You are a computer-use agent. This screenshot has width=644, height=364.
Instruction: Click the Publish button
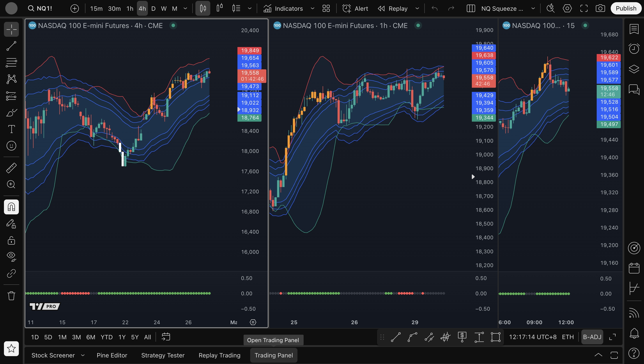(x=626, y=9)
